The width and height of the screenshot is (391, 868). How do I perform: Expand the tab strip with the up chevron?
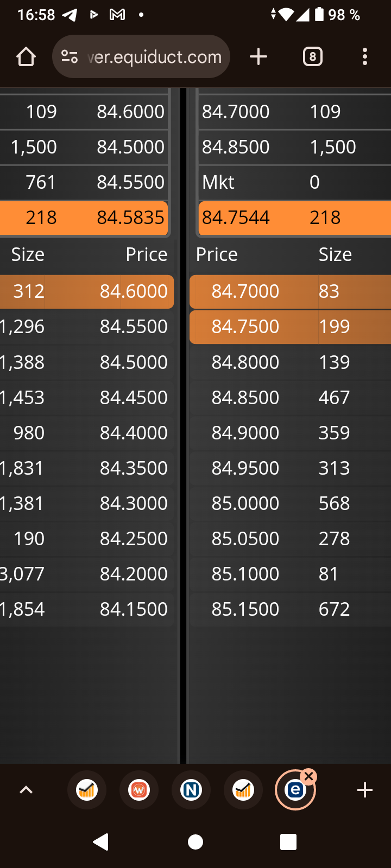[x=26, y=790]
